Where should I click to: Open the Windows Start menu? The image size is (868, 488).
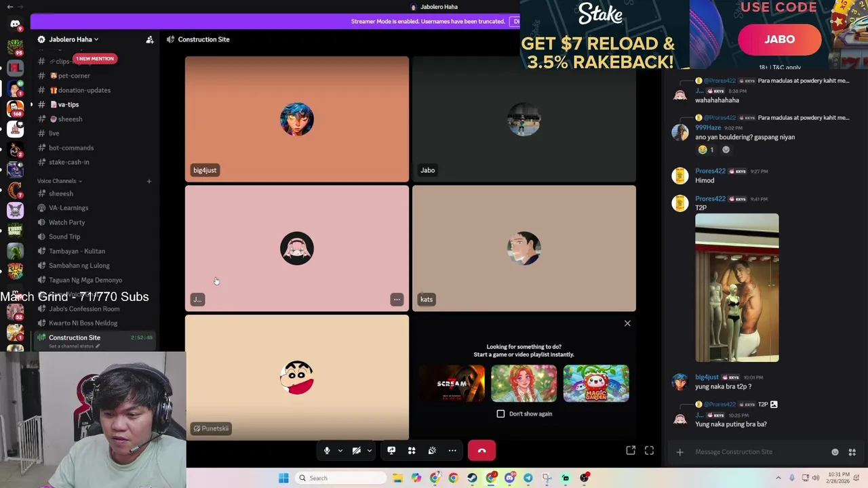[x=283, y=478]
